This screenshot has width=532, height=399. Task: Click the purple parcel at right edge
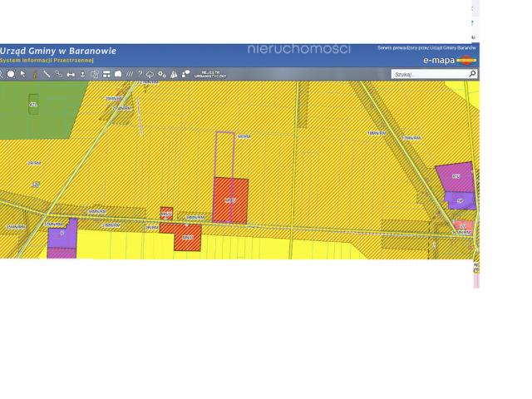pos(455,177)
